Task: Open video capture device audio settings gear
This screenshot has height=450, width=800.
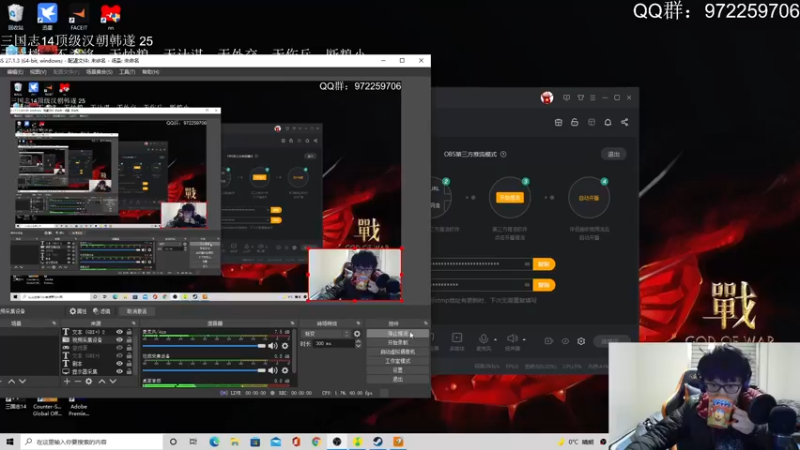Action: click(285, 370)
